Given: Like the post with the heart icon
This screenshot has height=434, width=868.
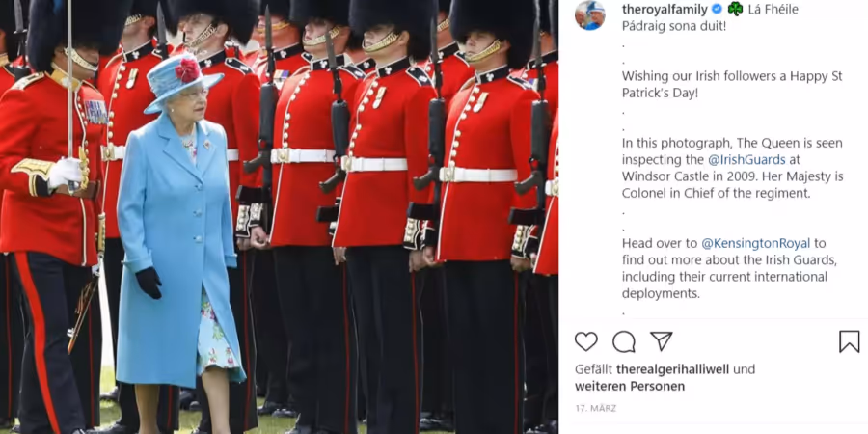Looking at the screenshot, I should pyautogui.click(x=585, y=341).
